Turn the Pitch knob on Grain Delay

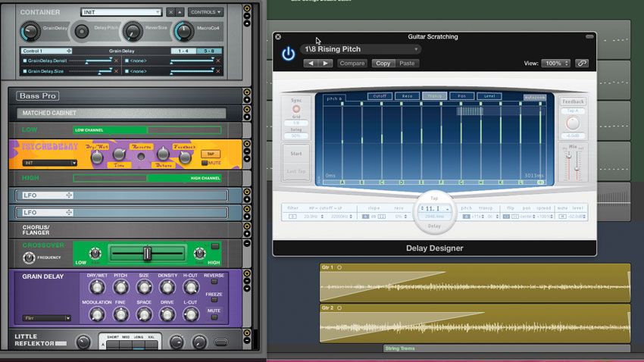(x=120, y=288)
